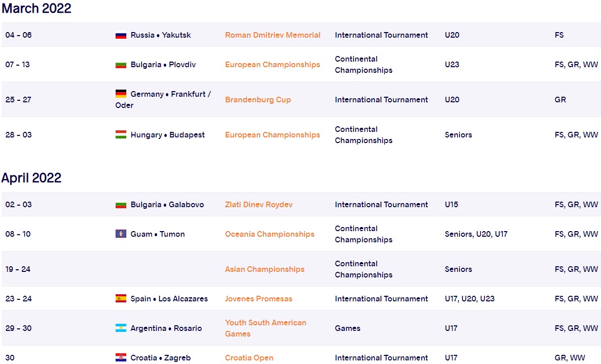Click the Hungary flag icon
This screenshot has width=601, height=364.
click(121, 135)
